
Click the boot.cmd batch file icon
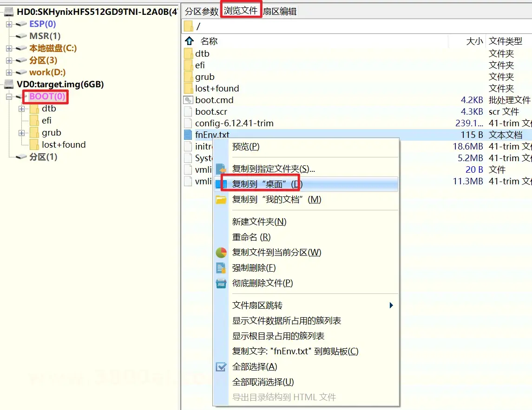(188, 100)
